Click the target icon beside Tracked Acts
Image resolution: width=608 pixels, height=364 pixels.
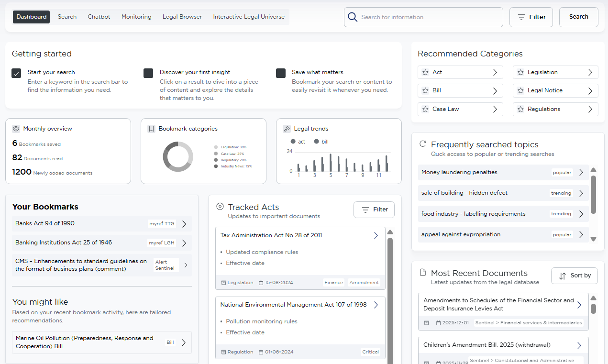click(x=220, y=206)
